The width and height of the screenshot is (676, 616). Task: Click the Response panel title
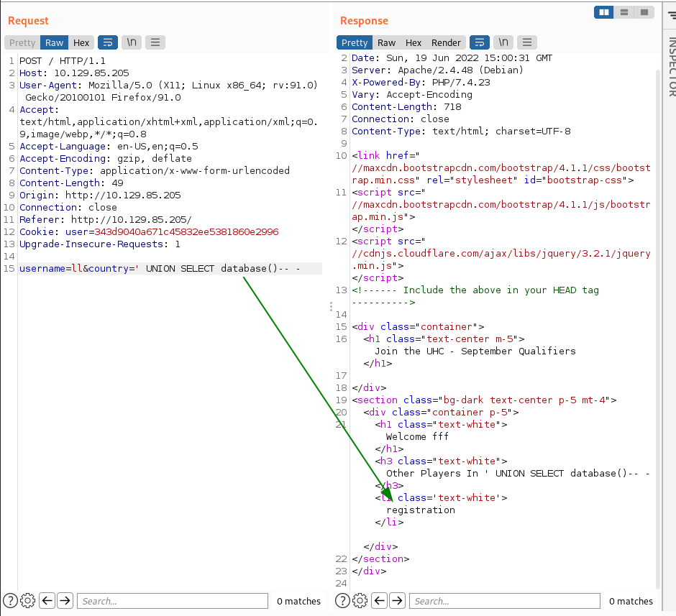coord(365,21)
